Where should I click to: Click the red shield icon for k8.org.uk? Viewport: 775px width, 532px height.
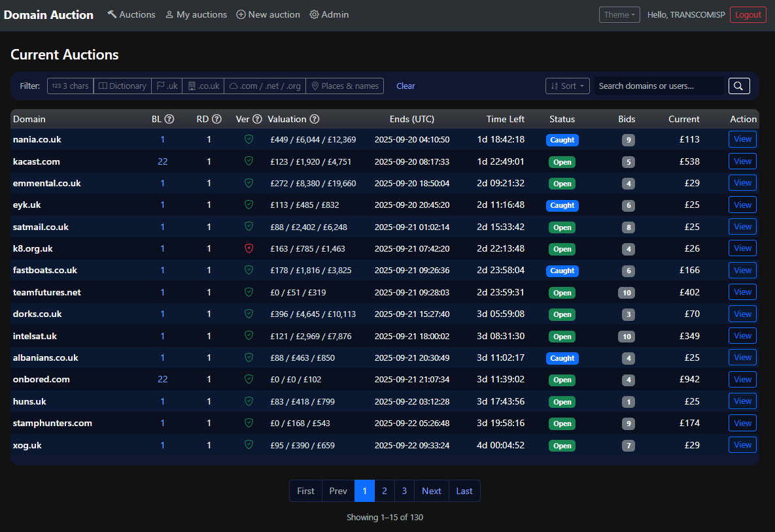pyautogui.click(x=249, y=248)
